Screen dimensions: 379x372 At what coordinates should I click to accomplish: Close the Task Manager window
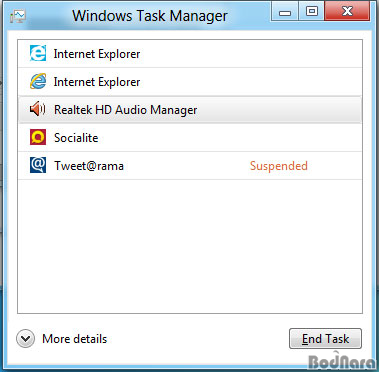click(347, 11)
